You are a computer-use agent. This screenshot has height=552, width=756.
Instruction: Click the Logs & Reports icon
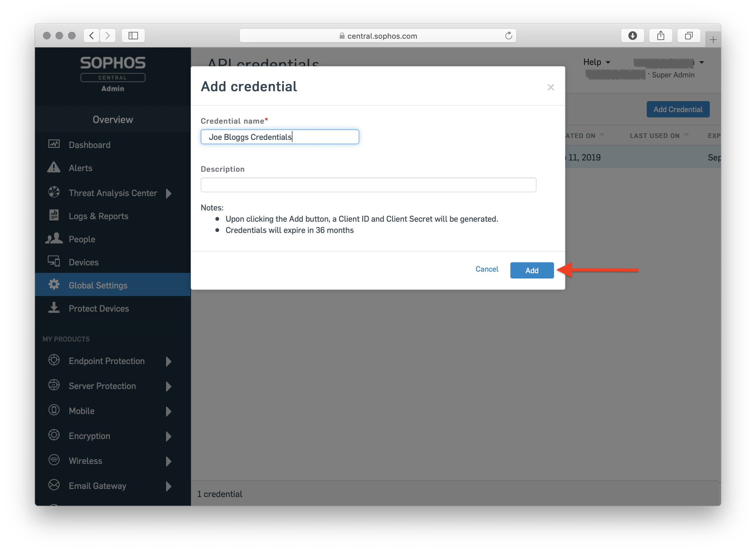click(54, 215)
